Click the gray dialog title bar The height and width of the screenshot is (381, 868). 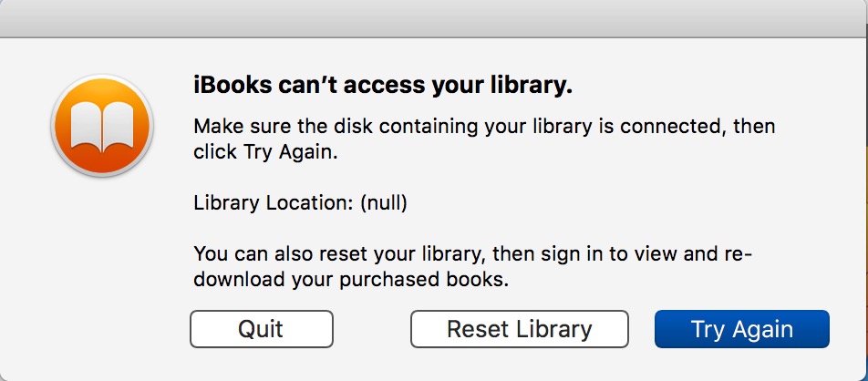coord(434,18)
